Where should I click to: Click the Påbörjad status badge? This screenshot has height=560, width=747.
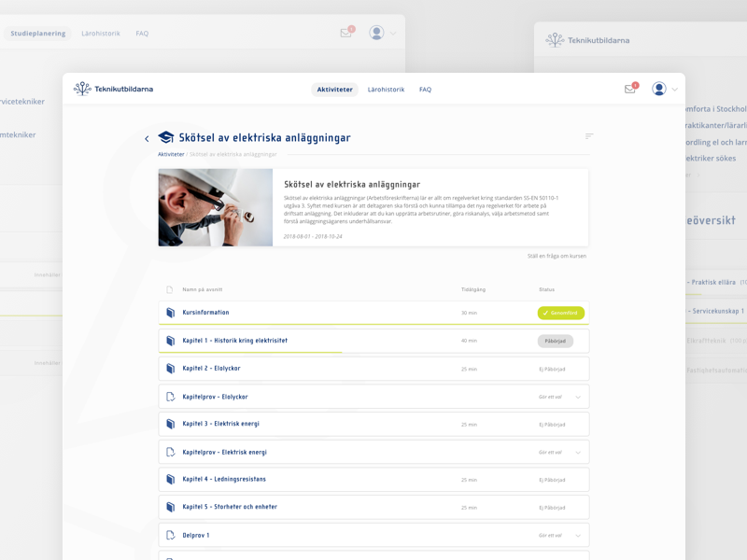click(555, 341)
